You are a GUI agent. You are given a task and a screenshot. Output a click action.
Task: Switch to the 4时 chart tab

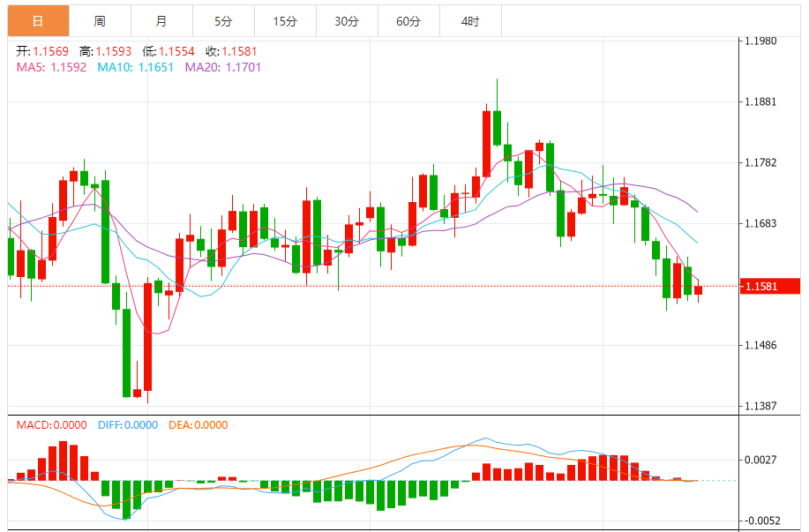[x=470, y=20]
